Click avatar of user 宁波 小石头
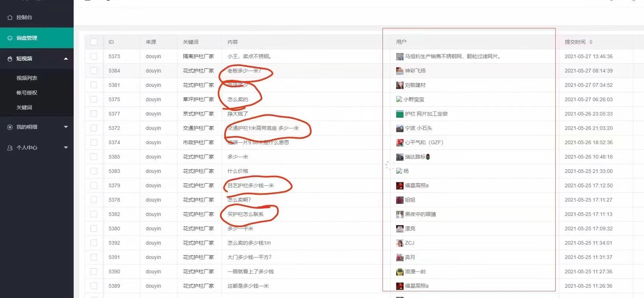This screenshot has width=644, height=298. [x=400, y=128]
